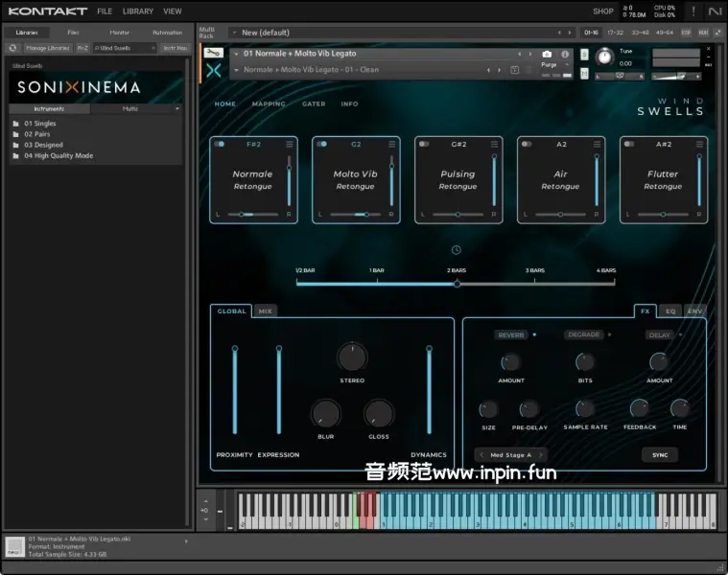Open the MIX tab
This screenshot has height=575, width=728.
pyautogui.click(x=265, y=310)
